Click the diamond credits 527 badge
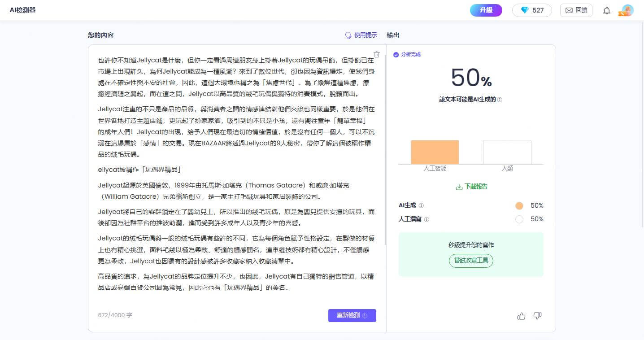 tap(532, 10)
